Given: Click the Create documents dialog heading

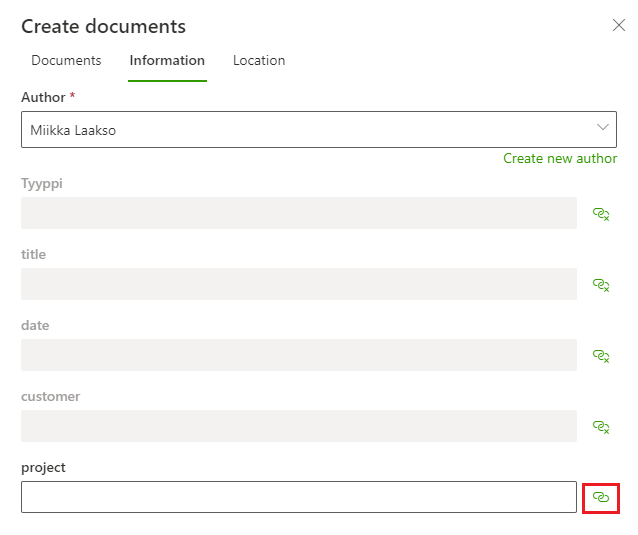Looking at the screenshot, I should point(103,27).
